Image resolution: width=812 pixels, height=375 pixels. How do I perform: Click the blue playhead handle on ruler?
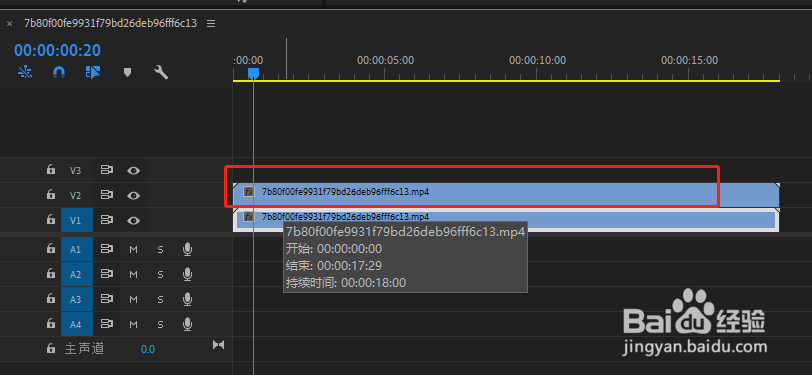253,74
